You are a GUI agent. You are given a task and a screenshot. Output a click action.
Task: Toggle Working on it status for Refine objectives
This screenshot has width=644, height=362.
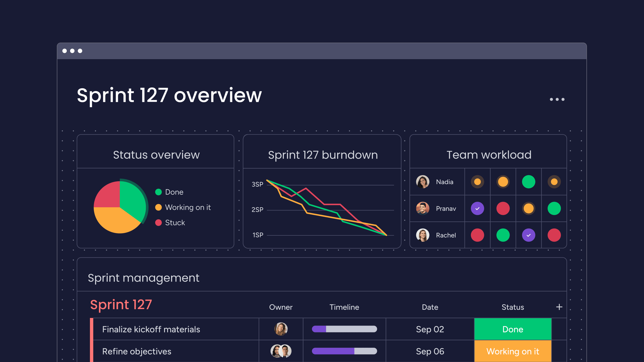pos(512,351)
